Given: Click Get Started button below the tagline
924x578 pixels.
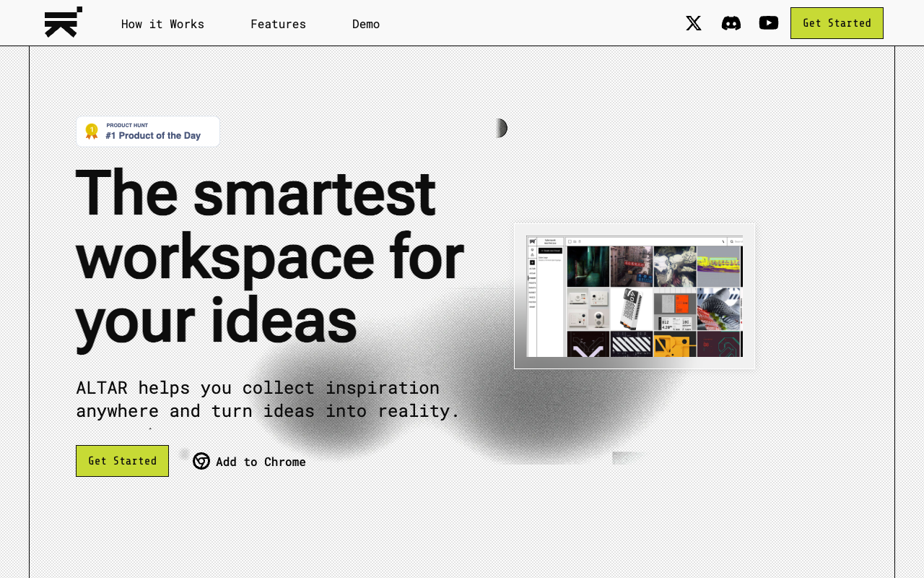Looking at the screenshot, I should (x=122, y=461).
